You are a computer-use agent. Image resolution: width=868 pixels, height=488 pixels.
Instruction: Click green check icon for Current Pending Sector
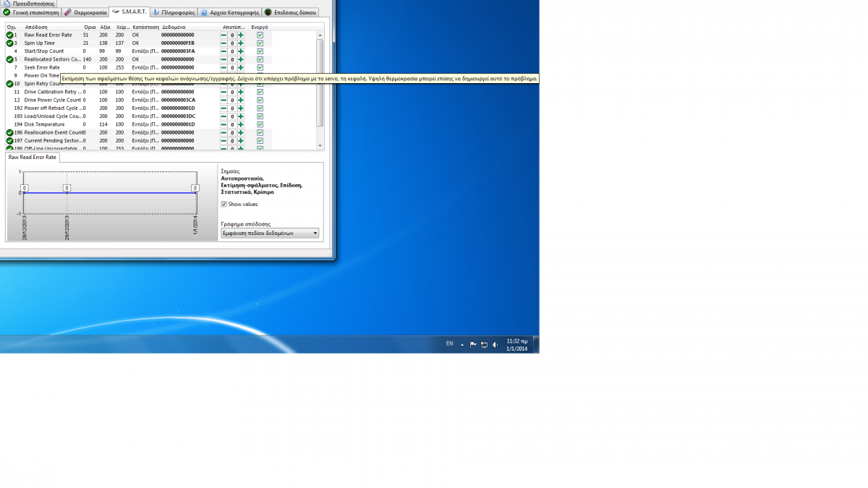(10, 141)
